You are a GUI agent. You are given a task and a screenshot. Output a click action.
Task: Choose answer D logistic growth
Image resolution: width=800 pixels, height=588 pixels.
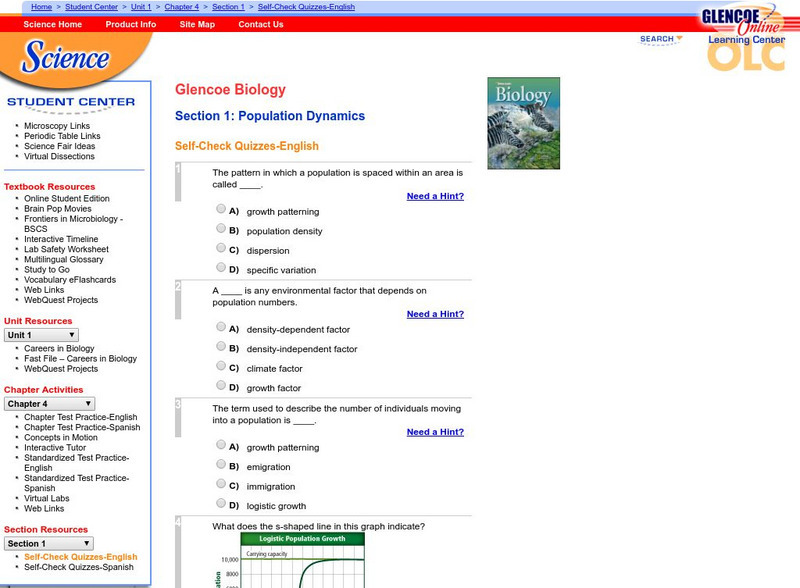(221, 503)
